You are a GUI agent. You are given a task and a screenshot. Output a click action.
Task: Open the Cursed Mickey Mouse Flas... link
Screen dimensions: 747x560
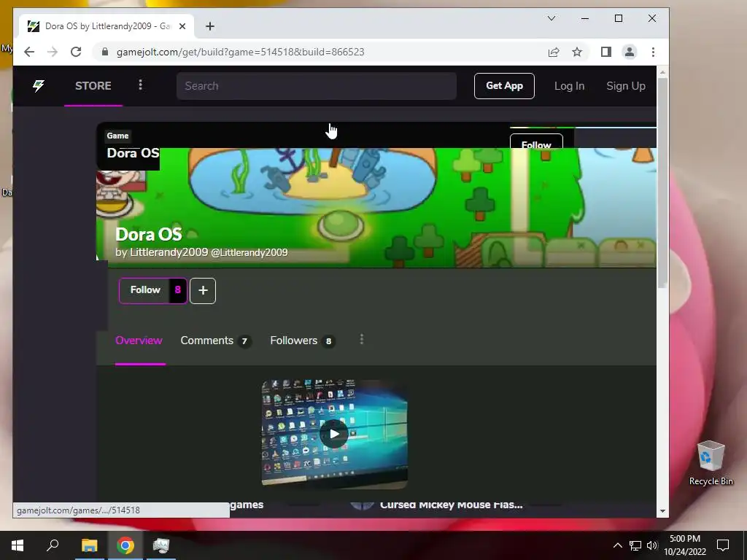[x=451, y=505]
